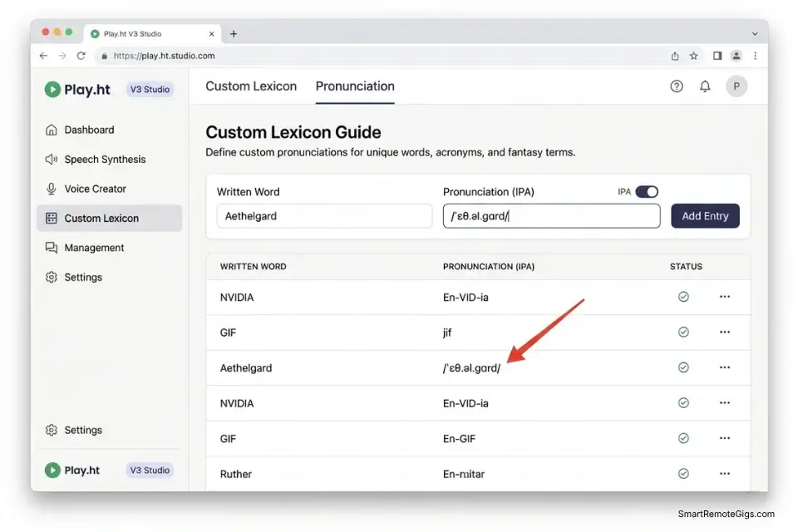Viewport: 798px width, 532px height.
Task: Select the En-mitar pronunciation cell
Action: (x=464, y=474)
